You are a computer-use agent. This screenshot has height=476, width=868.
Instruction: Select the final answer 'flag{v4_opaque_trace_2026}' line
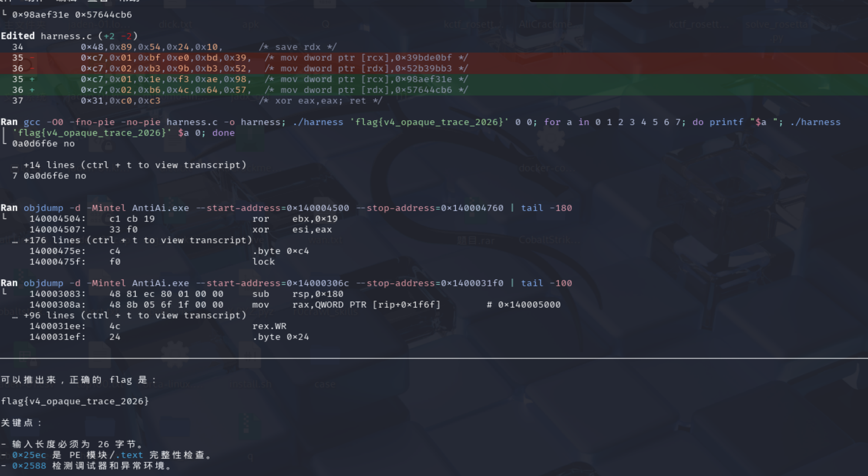coord(75,401)
